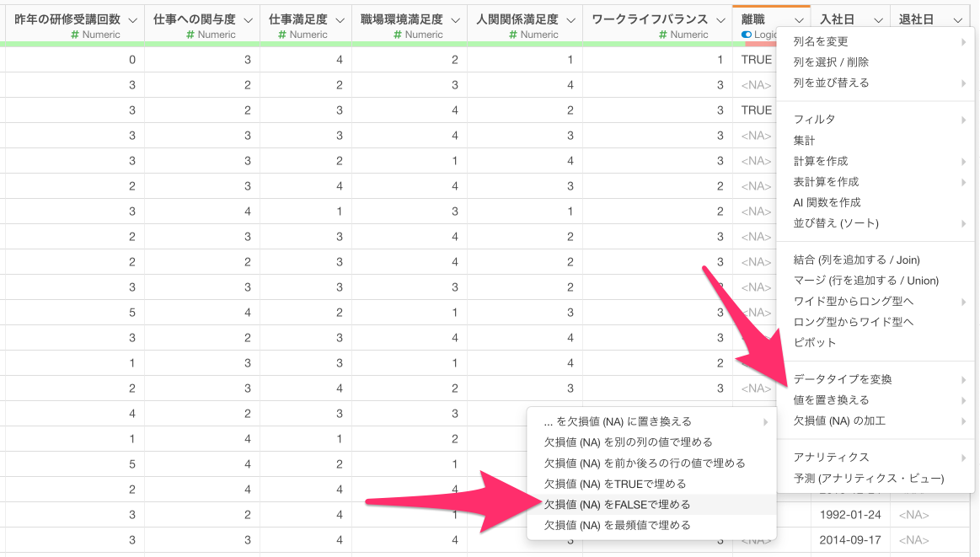Click the Numeric type icon under 仕事満足度
The height and width of the screenshot is (557, 980).
pyautogui.click(x=284, y=35)
